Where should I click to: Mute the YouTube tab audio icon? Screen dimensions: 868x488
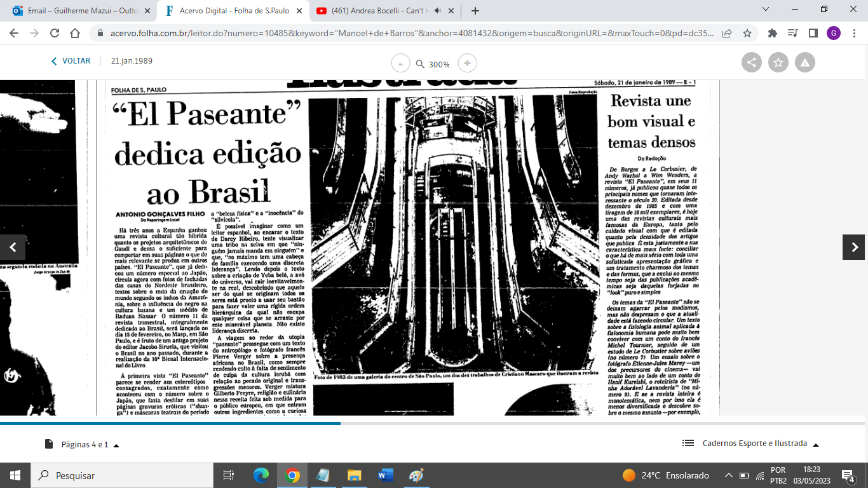click(437, 11)
